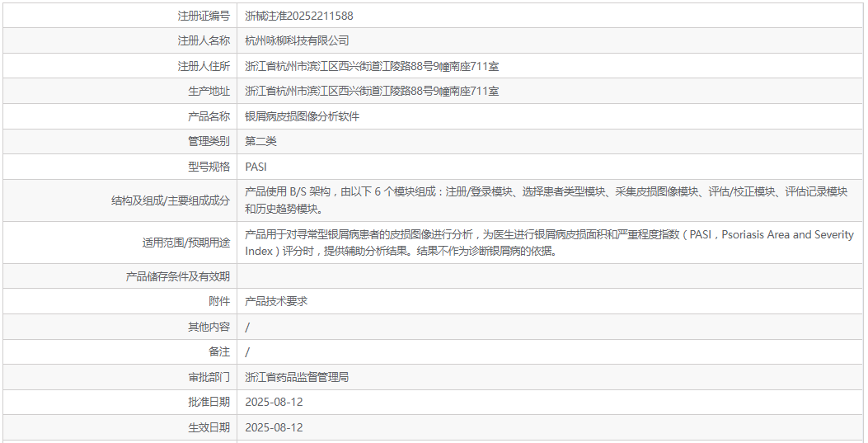The height and width of the screenshot is (443, 868).
Task: Click the registration number 浙械注准20252211588
Action: pyautogui.click(x=299, y=16)
